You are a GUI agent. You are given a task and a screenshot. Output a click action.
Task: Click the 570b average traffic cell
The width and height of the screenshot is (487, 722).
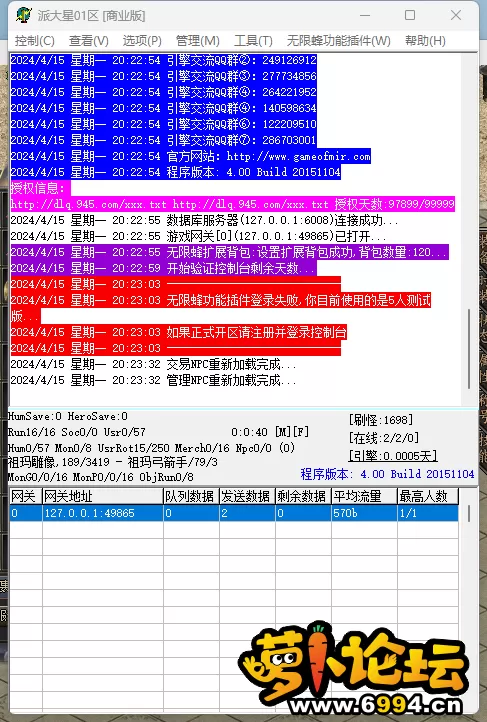(x=364, y=513)
